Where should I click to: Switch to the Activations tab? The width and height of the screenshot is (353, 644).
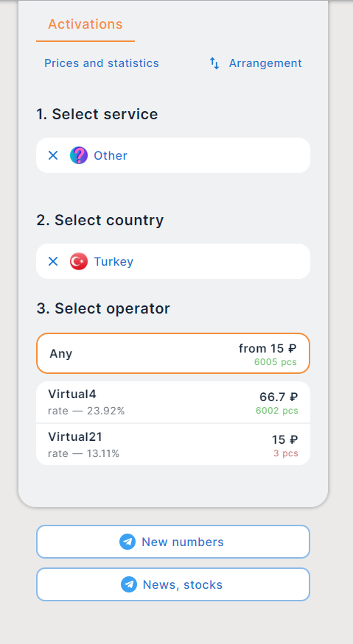(85, 24)
